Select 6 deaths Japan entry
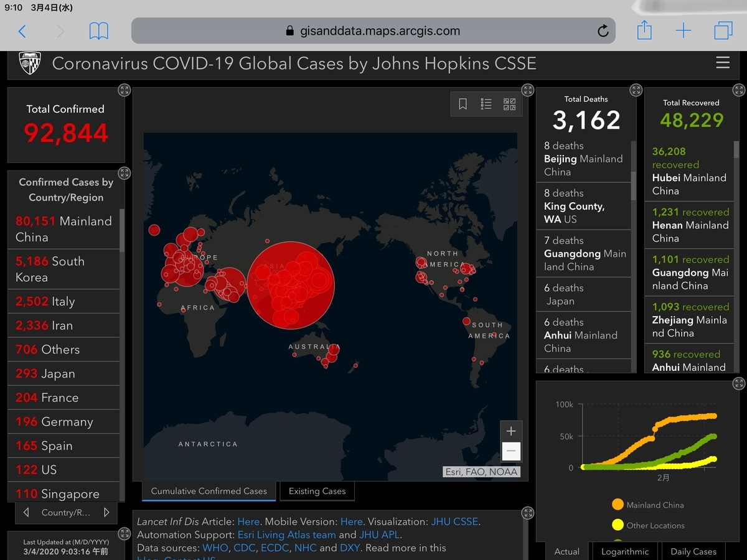 click(583, 294)
